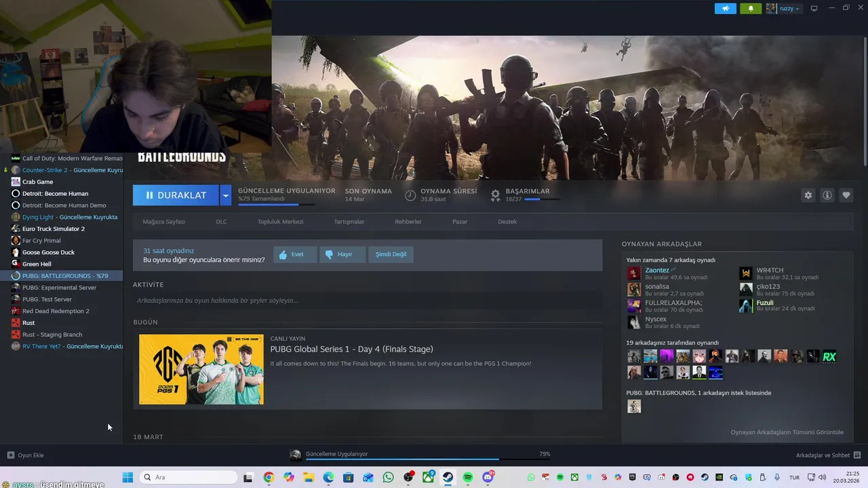Click Hayır thumbs-down button
Viewport: 868px width, 488px height.
(x=342, y=254)
